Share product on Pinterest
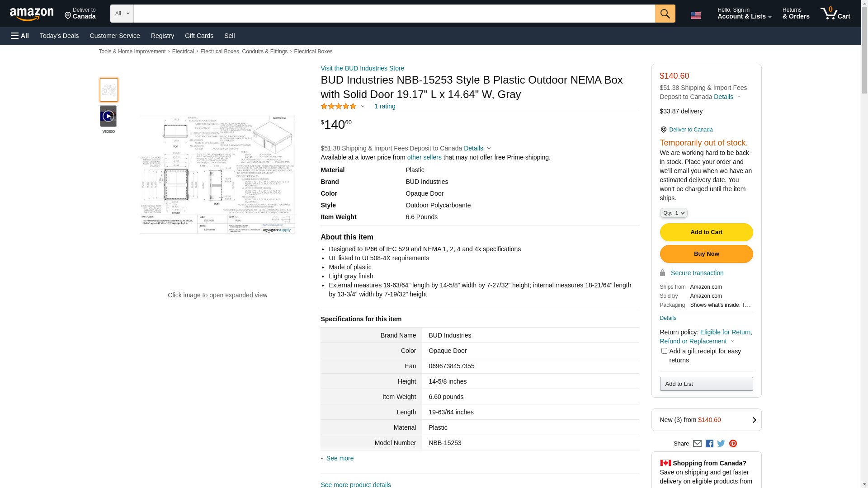Image resolution: width=868 pixels, height=488 pixels. click(733, 444)
